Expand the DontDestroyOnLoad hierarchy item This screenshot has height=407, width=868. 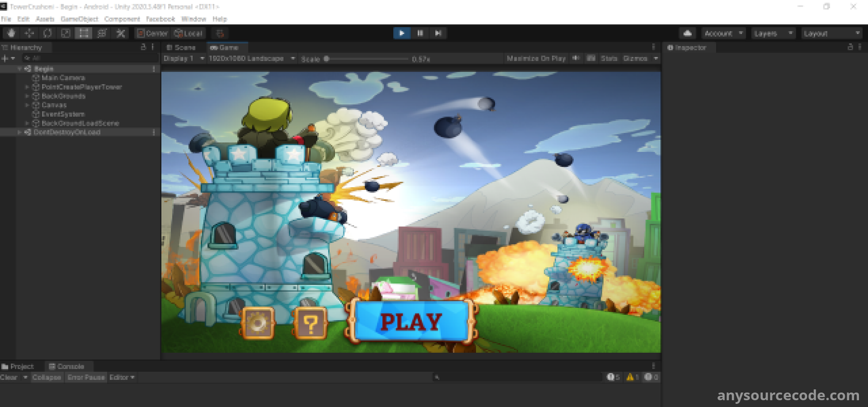[x=20, y=132]
